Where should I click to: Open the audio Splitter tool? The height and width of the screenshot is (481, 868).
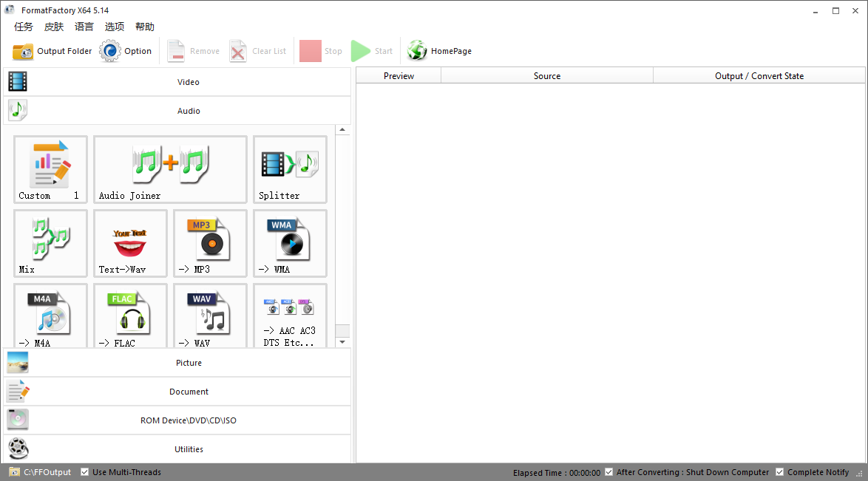[290, 169]
